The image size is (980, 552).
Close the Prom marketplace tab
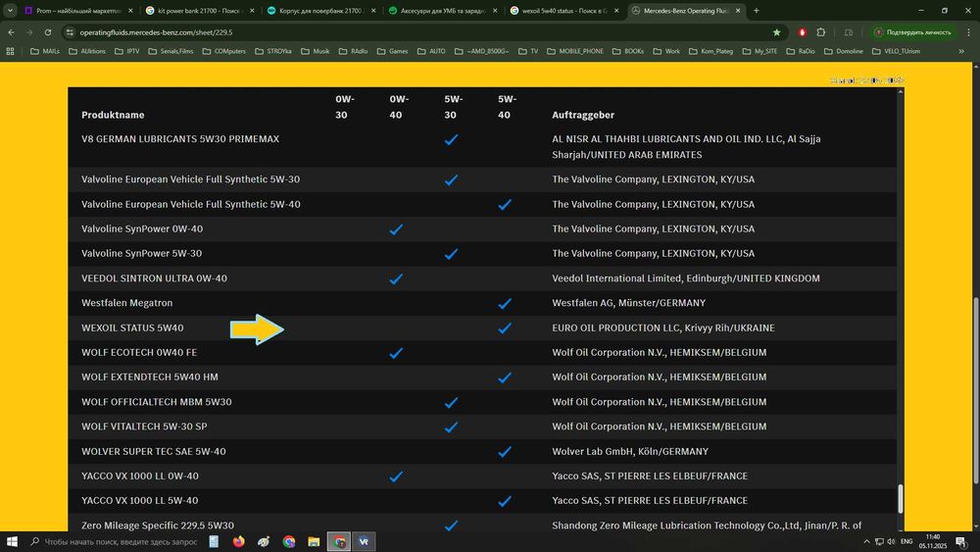130,11
